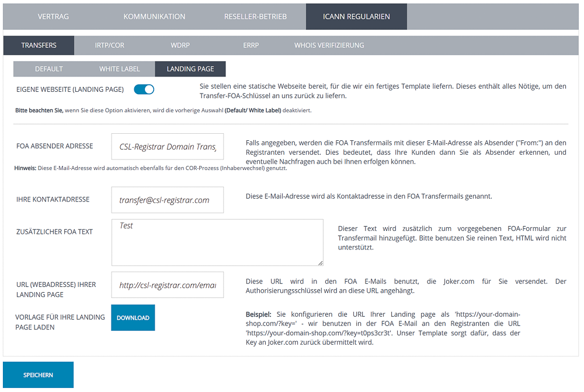Switch to the KOMMUNIKATION tab
584x392 pixels.
coord(154,17)
